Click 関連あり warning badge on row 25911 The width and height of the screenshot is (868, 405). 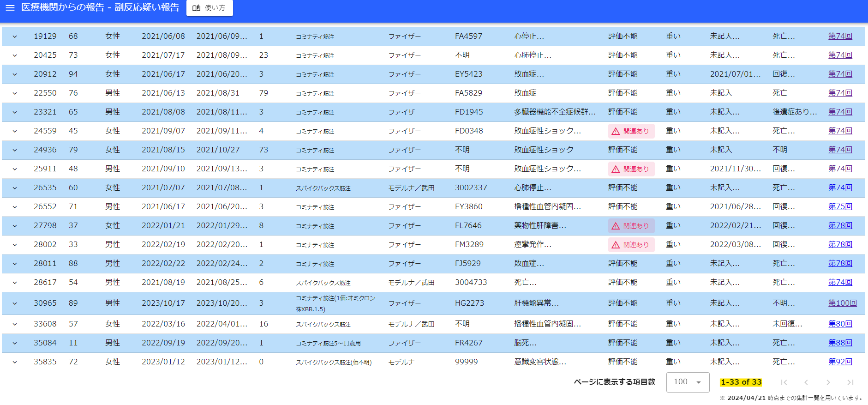[631, 169]
